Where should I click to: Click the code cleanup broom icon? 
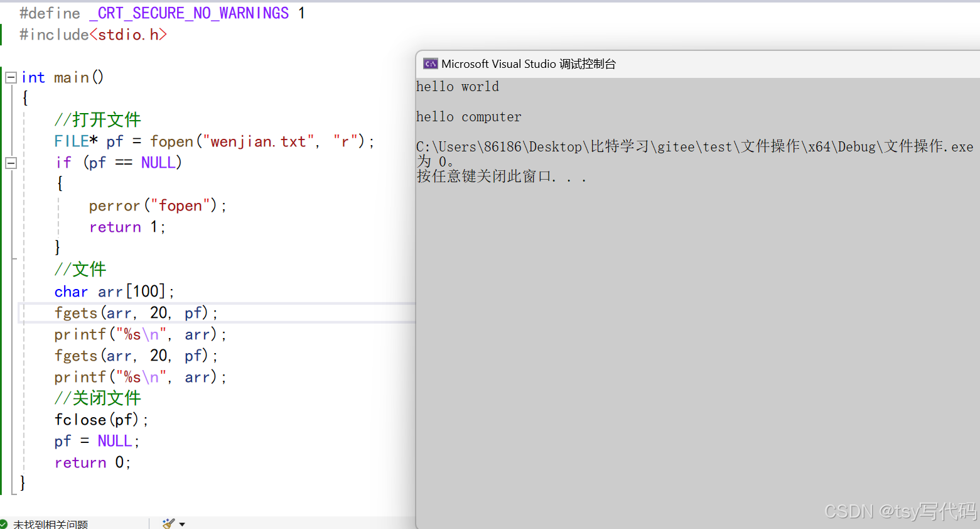click(168, 523)
